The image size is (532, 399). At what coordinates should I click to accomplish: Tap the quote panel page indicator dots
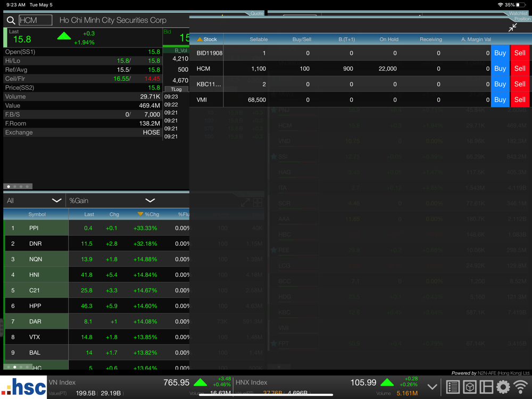(18, 186)
